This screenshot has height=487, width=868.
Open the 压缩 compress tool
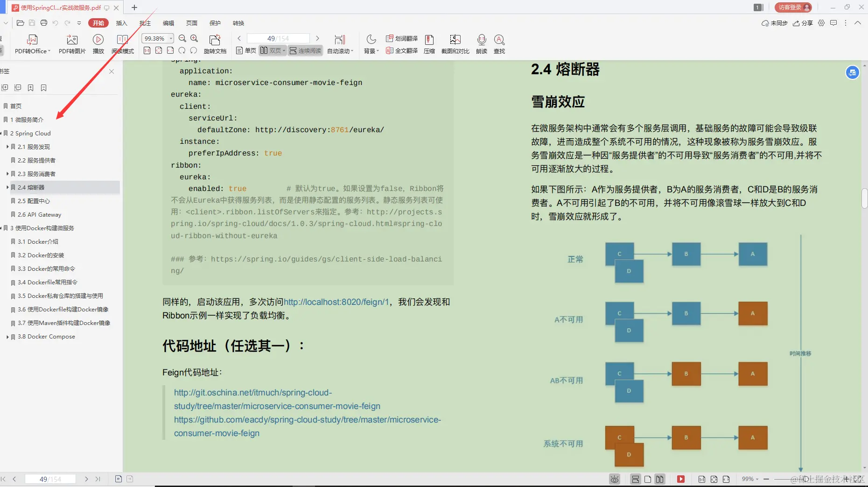[x=429, y=43]
